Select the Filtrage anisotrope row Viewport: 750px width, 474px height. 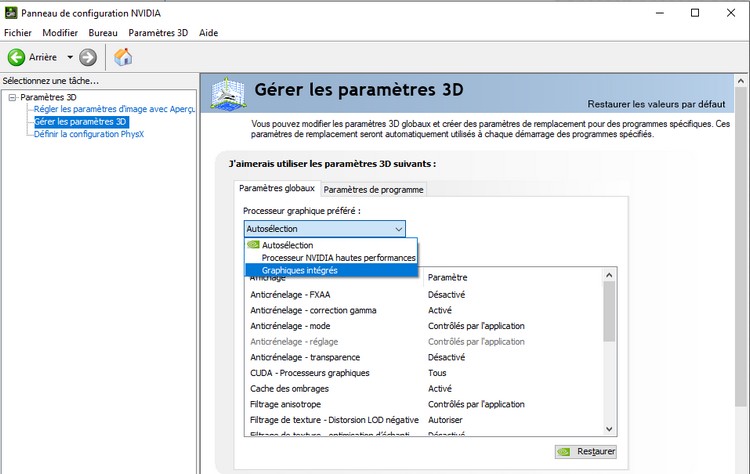tap(424, 404)
